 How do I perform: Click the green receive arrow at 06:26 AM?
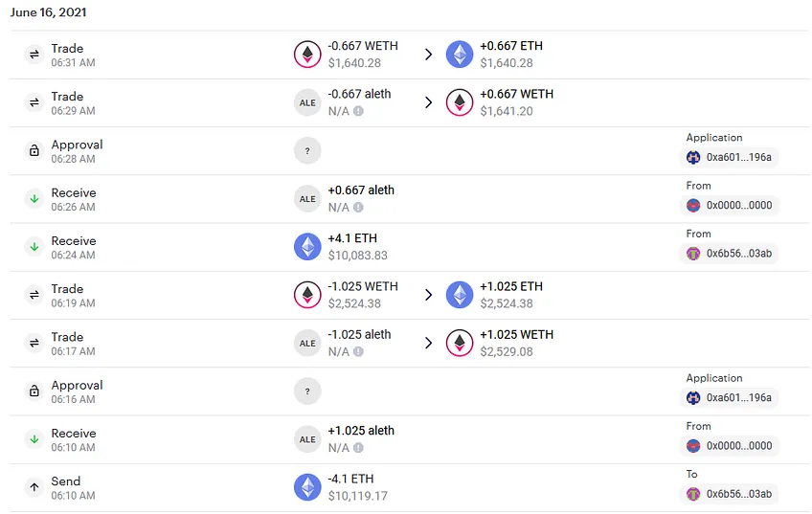34,199
